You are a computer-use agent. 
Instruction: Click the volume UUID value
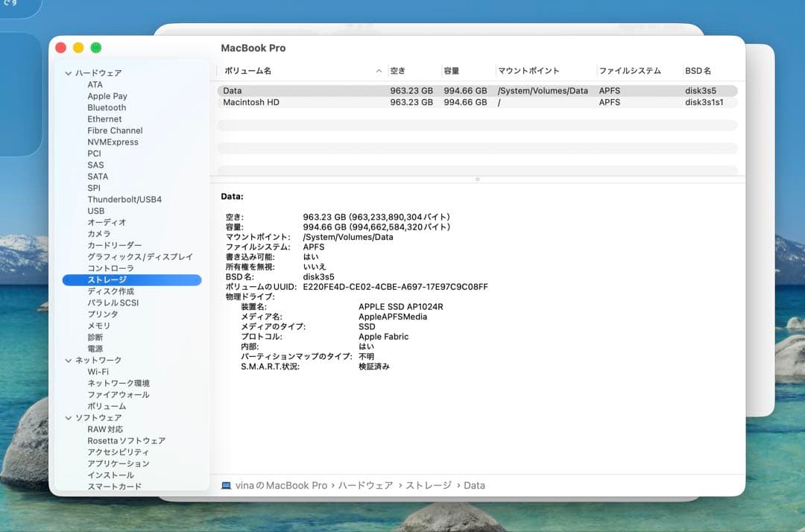(395, 287)
